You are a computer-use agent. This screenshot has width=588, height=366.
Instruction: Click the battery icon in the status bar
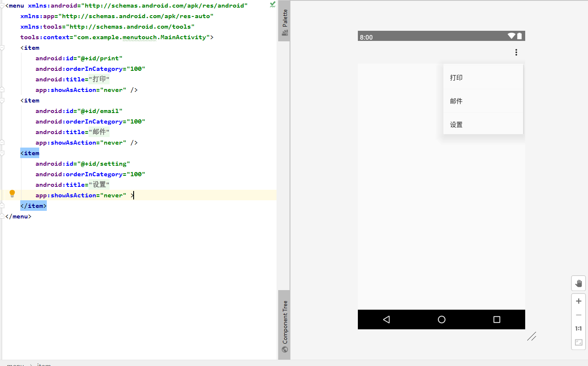click(520, 37)
